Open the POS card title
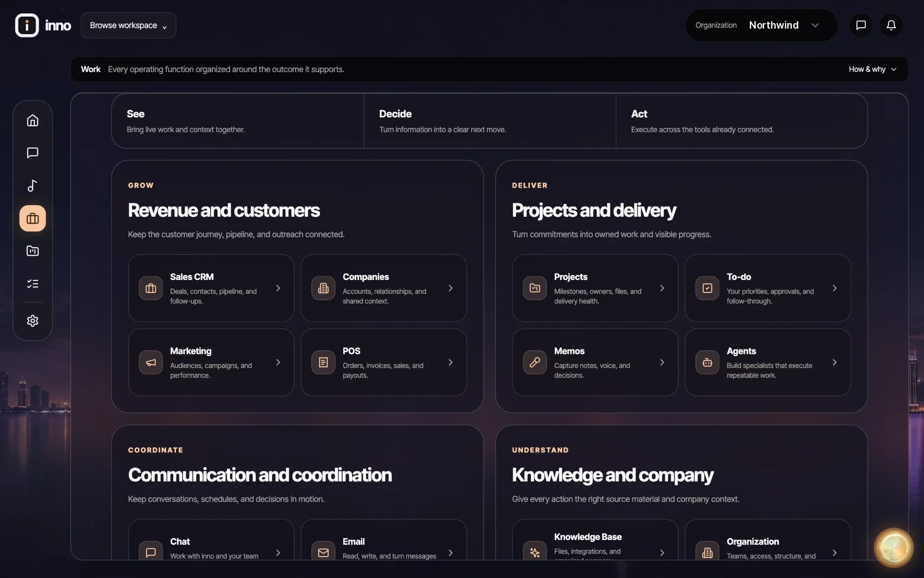The image size is (924, 578). (x=351, y=351)
